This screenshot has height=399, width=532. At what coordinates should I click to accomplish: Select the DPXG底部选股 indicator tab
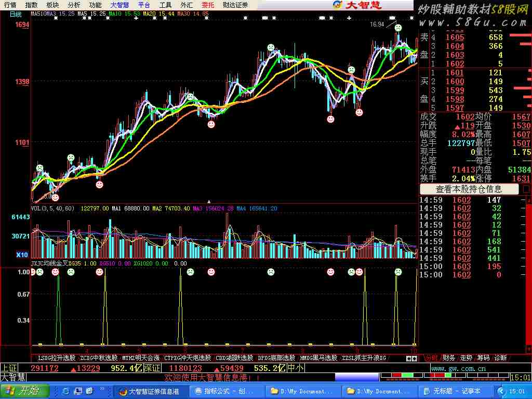click(x=276, y=358)
